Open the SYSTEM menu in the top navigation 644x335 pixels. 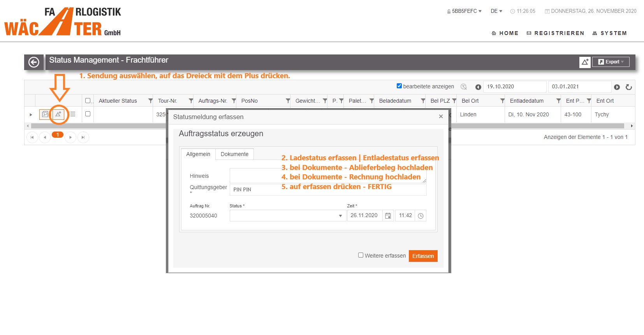610,33
